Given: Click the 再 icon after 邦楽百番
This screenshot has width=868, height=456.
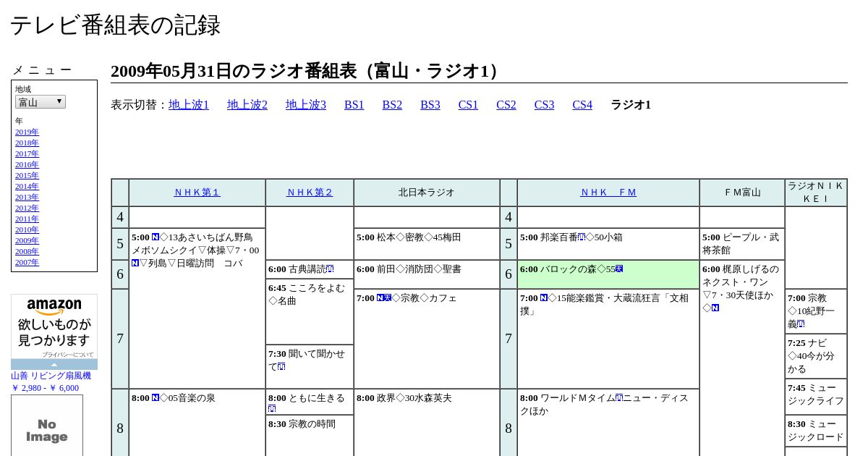Looking at the screenshot, I should click(x=582, y=237).
